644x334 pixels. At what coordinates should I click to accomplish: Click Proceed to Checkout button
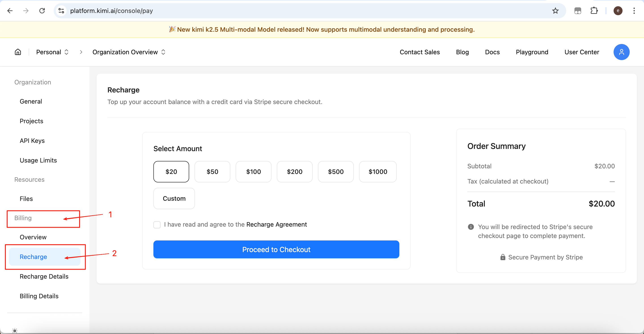(276, 249)
